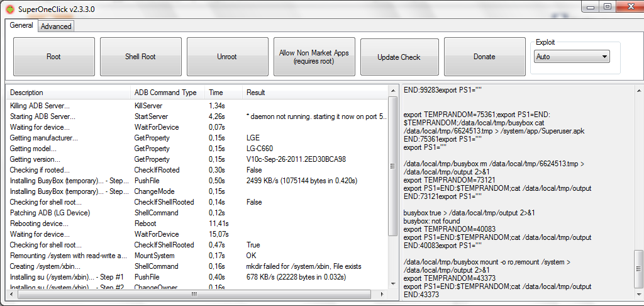Select the Killing ADB Server row
644x306 pixels.
197,106
